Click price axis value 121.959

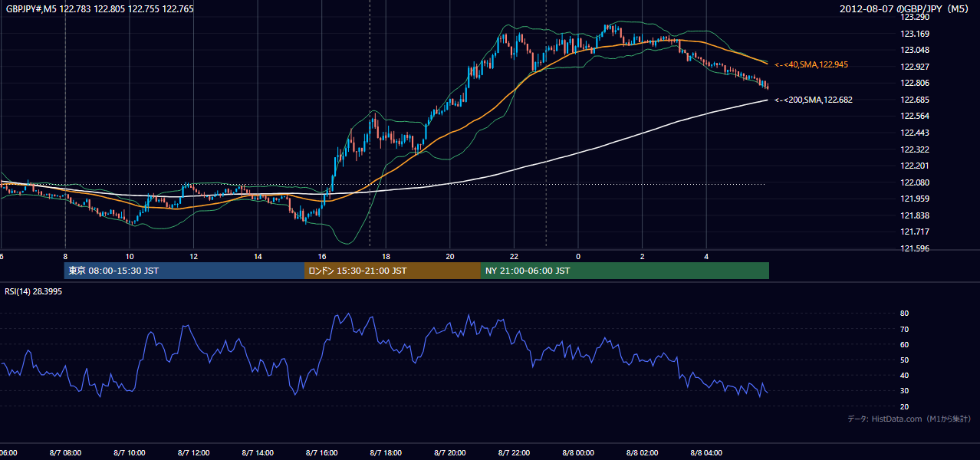915,199
